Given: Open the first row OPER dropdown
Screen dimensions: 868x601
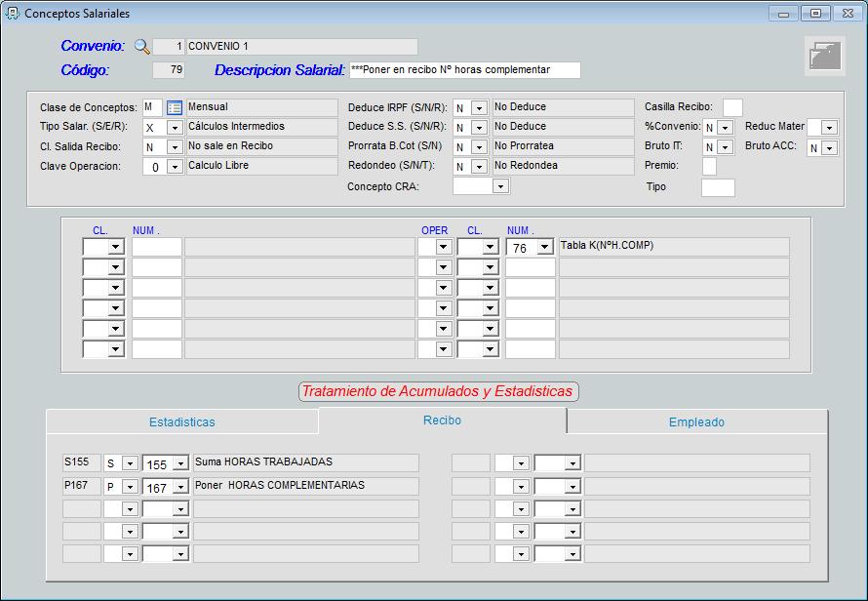Looking at the screenshot, I should [444, 247].
